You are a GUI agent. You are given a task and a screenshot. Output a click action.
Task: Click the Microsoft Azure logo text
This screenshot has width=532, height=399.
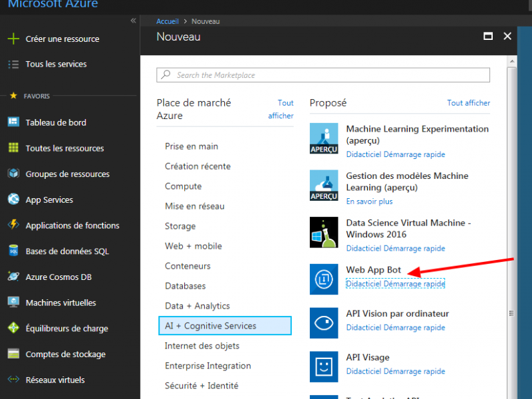tap(53, 4)
